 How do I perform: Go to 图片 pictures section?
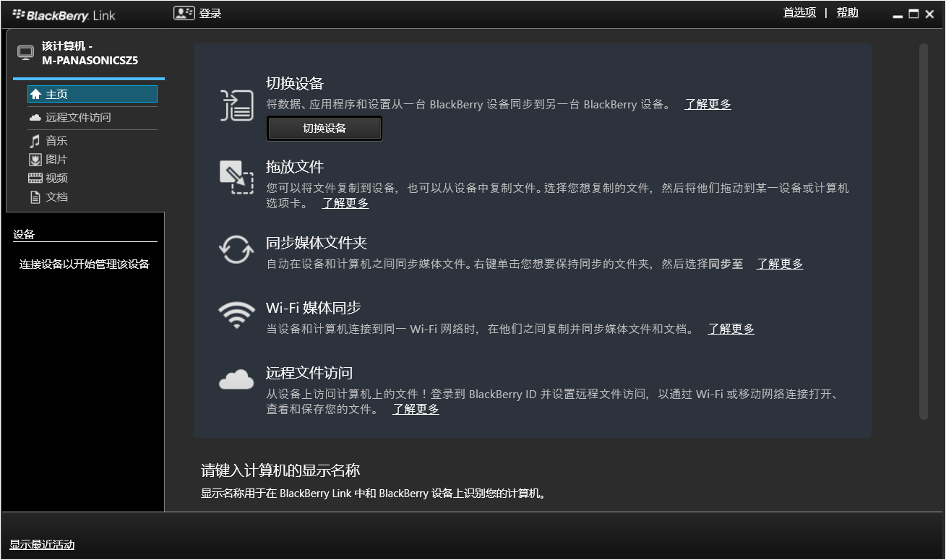click(56, 160)
